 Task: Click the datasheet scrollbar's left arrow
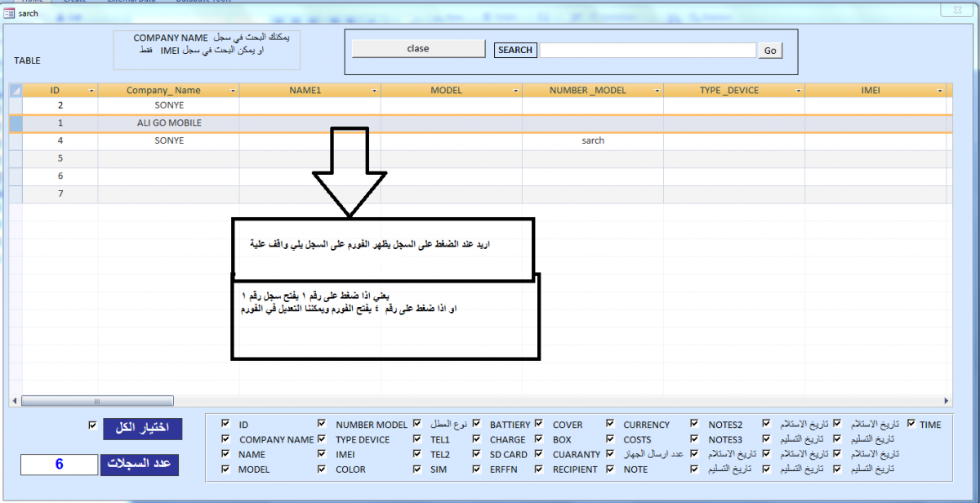click(x=15, y=401)
